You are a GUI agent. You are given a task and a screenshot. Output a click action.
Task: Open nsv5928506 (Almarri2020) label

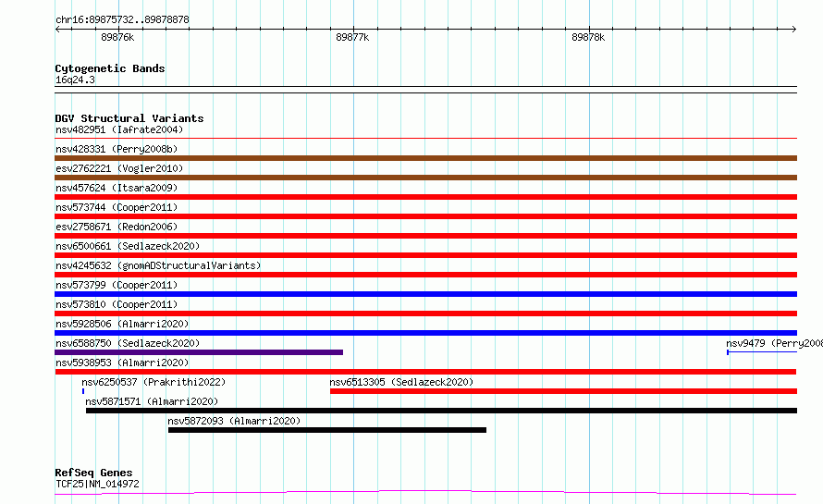(x=122, y=324)
